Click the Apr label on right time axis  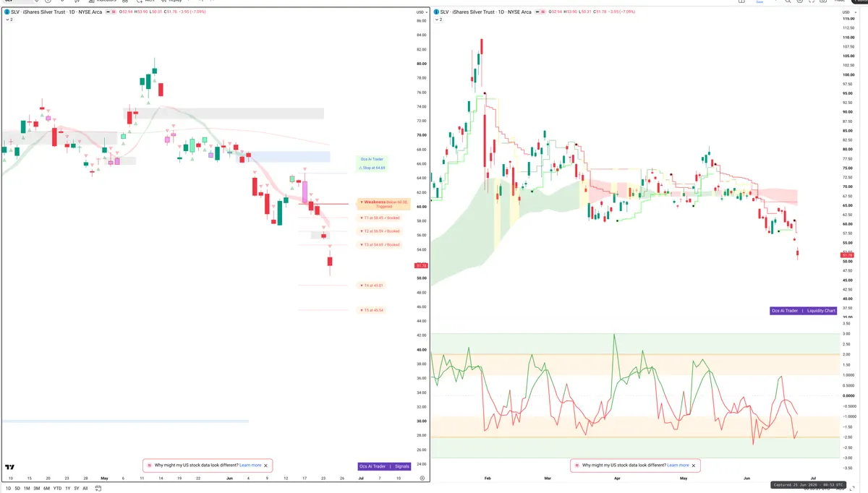(617, 478)
